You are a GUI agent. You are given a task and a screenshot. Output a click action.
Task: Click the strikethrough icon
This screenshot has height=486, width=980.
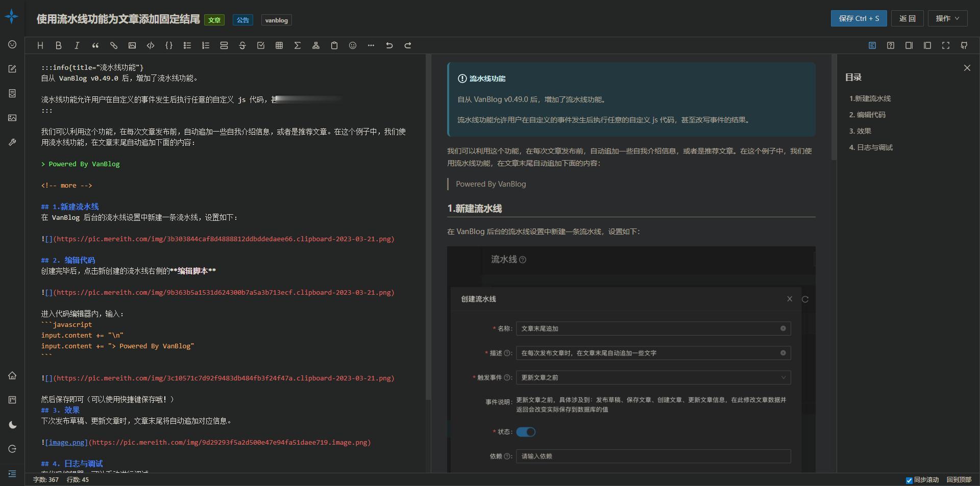tap(242, 45)
